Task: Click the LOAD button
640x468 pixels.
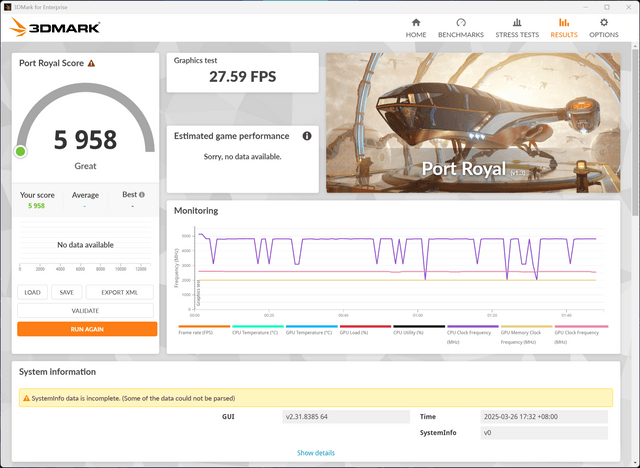Action: point(32,292)
